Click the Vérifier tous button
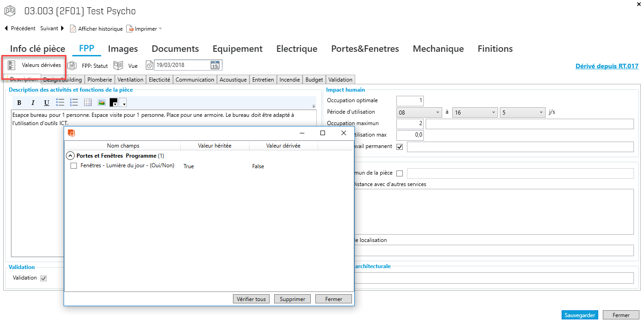The width and height of the screenshot is (644, 324). tap(251, 299)
